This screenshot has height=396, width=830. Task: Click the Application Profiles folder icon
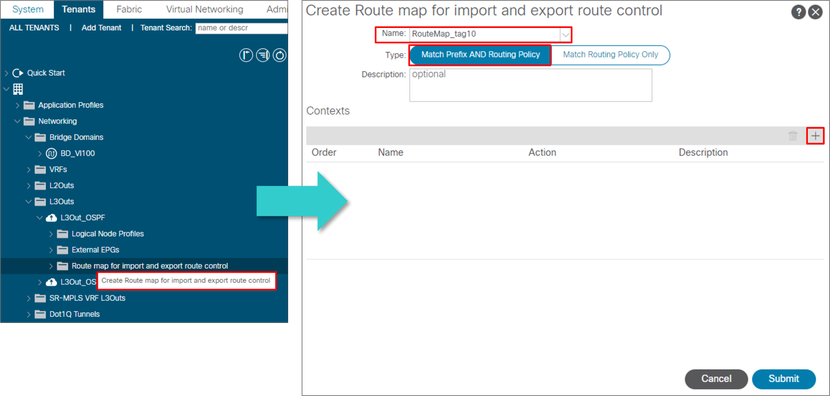click(29, 105)
